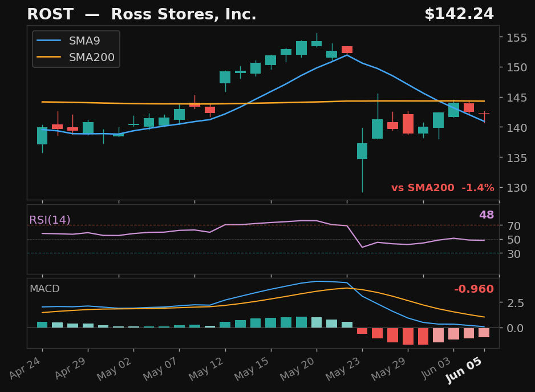Click the 150 price axis label
Image resolution: width=535 pixels, height=392 pixels.
[517, 67]
